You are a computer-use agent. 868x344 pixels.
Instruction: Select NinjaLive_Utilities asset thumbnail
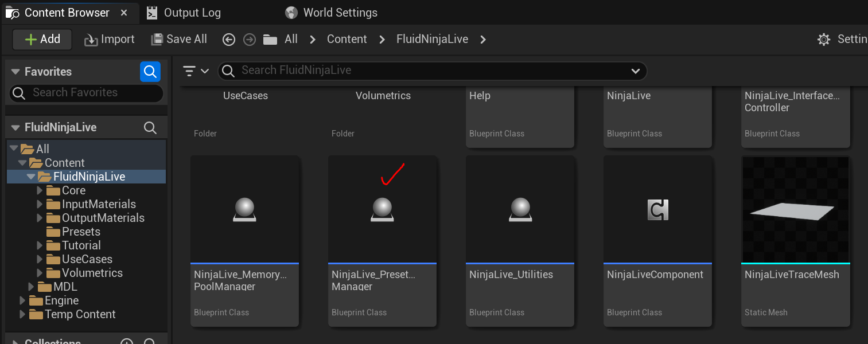(520, 209)
